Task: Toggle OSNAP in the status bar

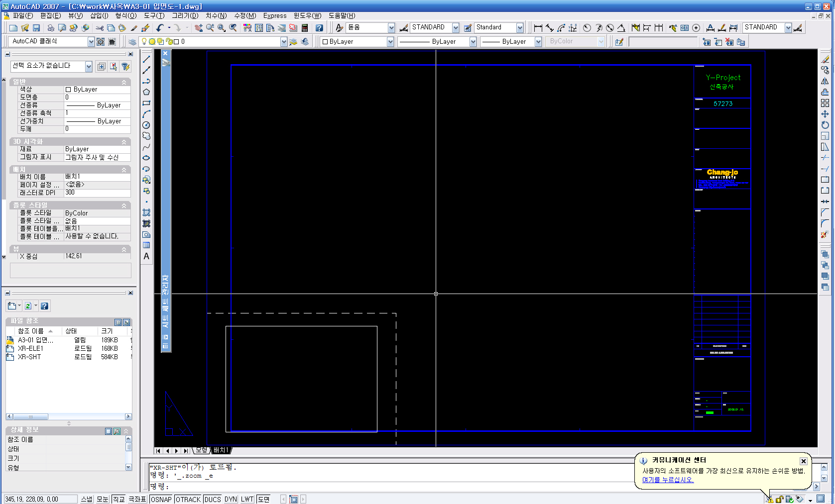Action: click(161, 499)
